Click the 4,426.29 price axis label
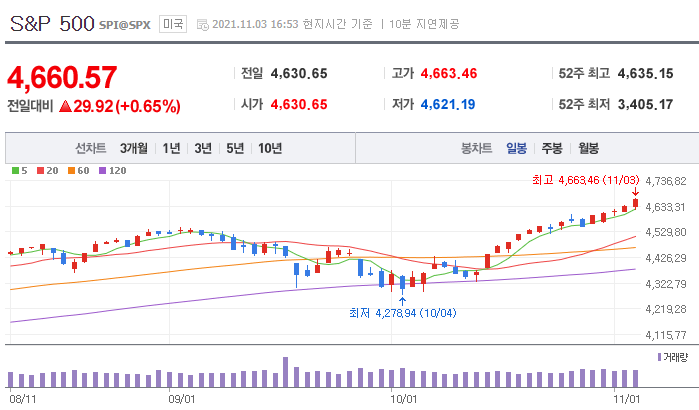 [666, 258]
